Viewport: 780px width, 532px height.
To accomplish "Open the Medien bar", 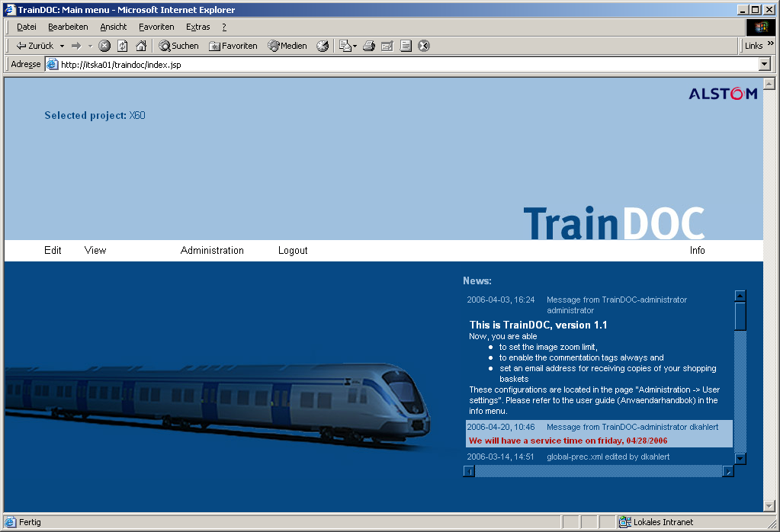I will (287, 46).
